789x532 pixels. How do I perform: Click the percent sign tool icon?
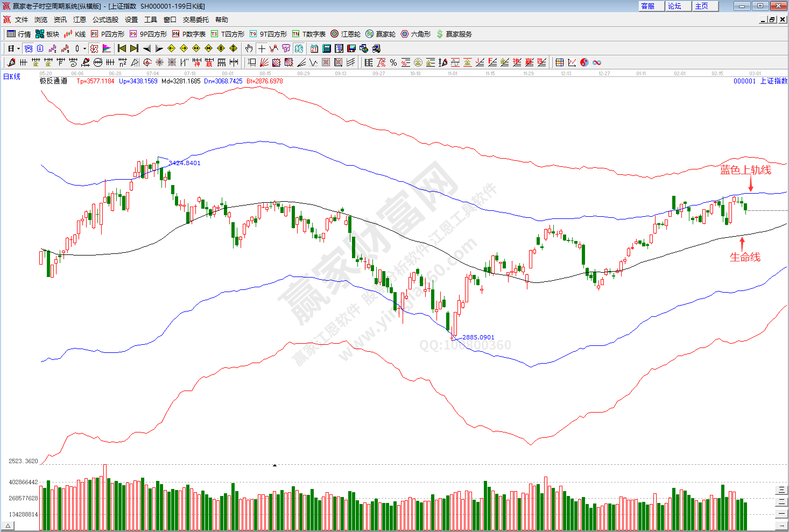tap(393, 62)
